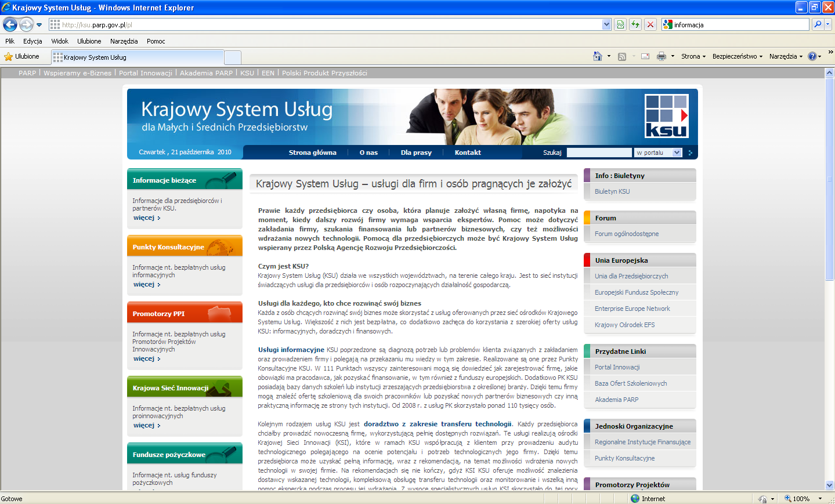Open the Strona command bar dropdown
Image resolution: width=835 pixels, height=504 pixels.
tap(693, 56)
